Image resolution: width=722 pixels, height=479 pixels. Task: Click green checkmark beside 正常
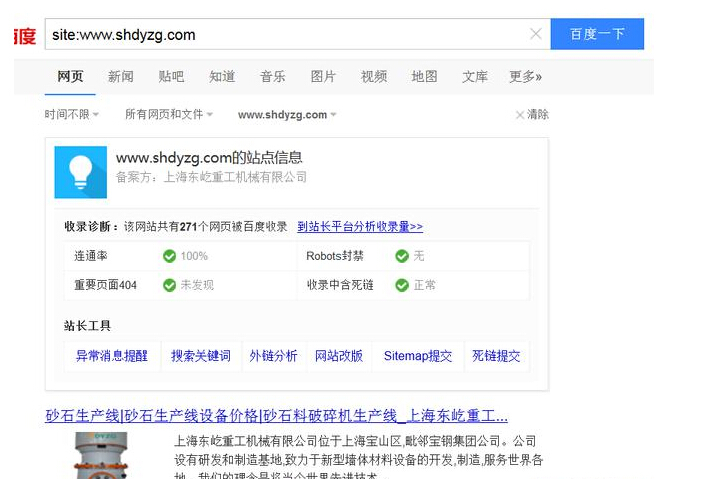402,285
